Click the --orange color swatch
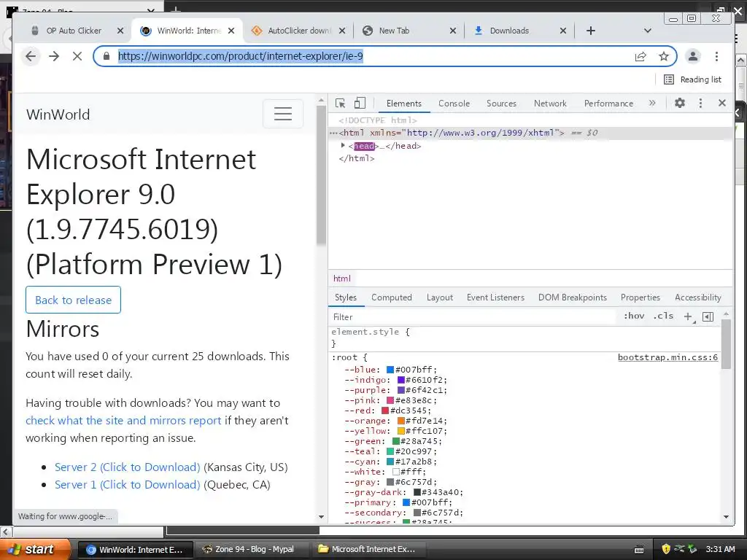The width and height of the screenshot is (747, 560). [401, 421]
